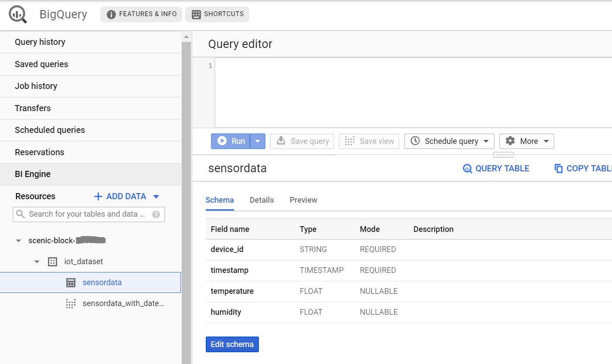Click ADD DATA button
This screenshot has width=612, height=364.
(x=120, y=196)
